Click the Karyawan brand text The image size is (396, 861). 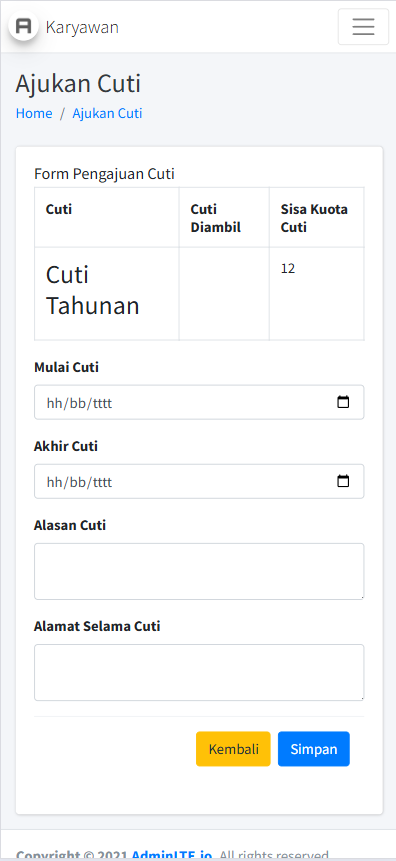(82, 27)
